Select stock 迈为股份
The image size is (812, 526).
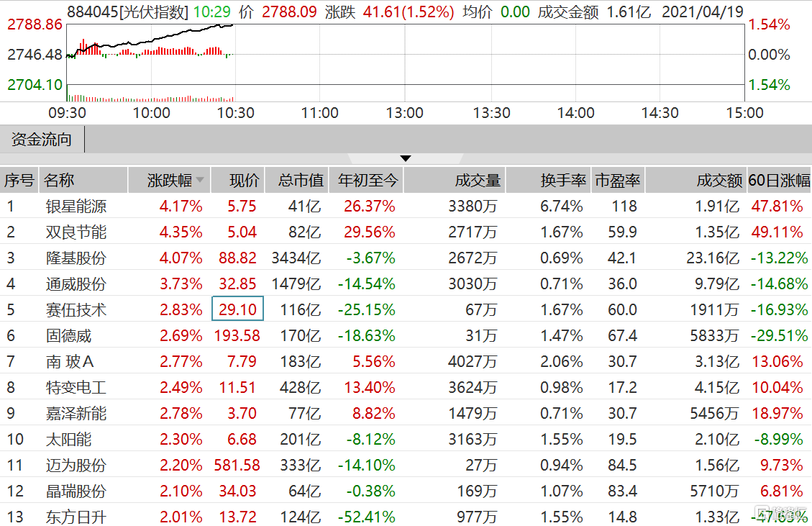(x=76, y=466)
